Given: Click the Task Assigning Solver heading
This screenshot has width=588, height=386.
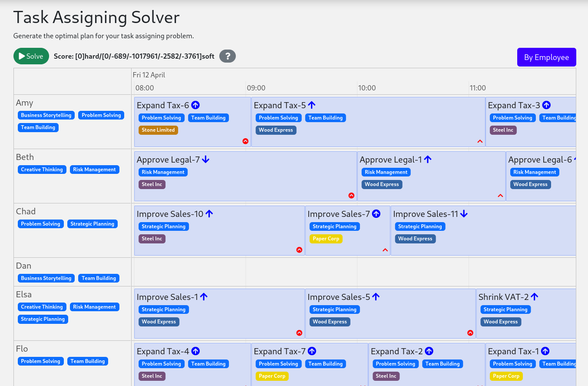Looking at the screenshot, I should pos(96,17).
